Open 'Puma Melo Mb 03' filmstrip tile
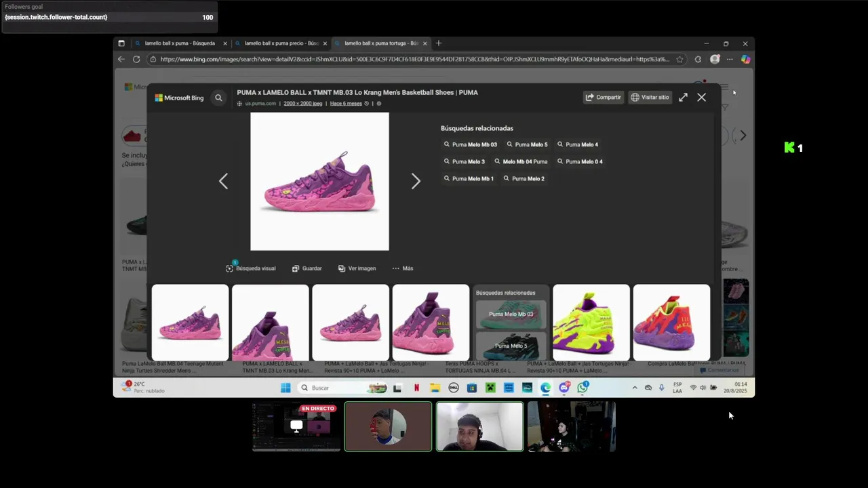868x488 pixels. tap(511, 314)
